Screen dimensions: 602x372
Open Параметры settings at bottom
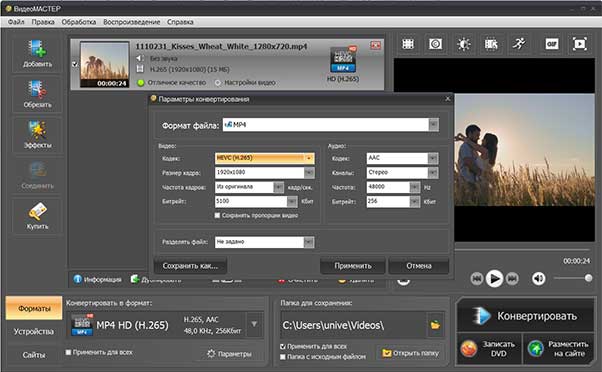pyautogui.click(x=230, y=354)
